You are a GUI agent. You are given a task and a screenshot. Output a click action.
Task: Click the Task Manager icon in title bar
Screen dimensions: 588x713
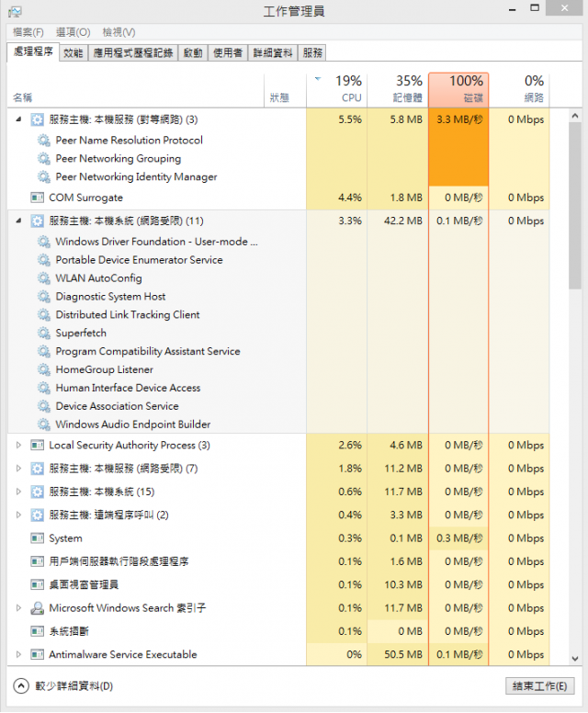(x=15, y=11)
